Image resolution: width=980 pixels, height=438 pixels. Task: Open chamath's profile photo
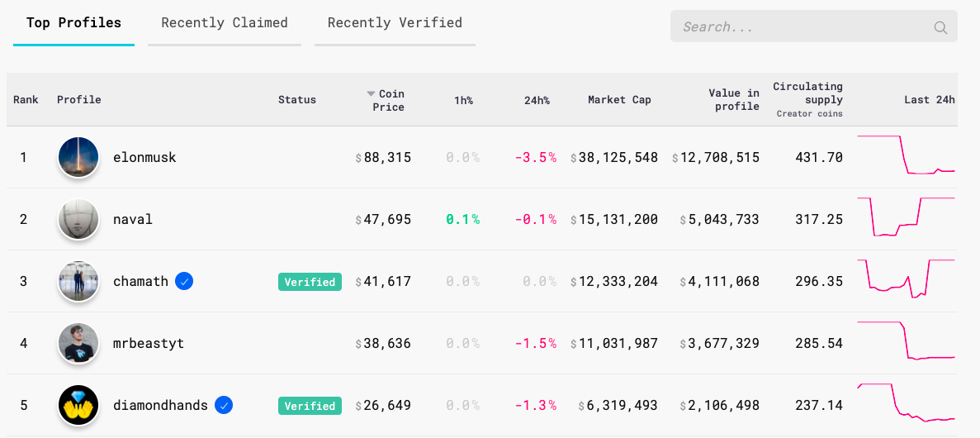tap(78, 282)
